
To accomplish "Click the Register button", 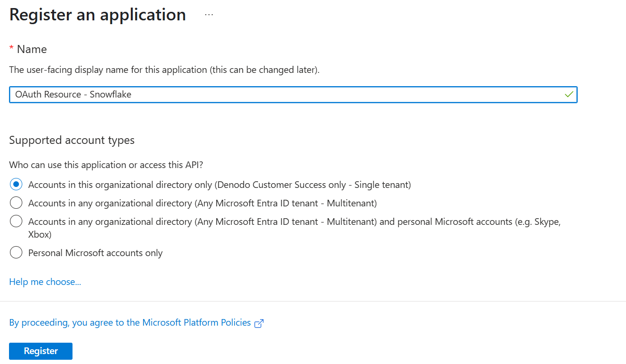I will click(41, 351).
